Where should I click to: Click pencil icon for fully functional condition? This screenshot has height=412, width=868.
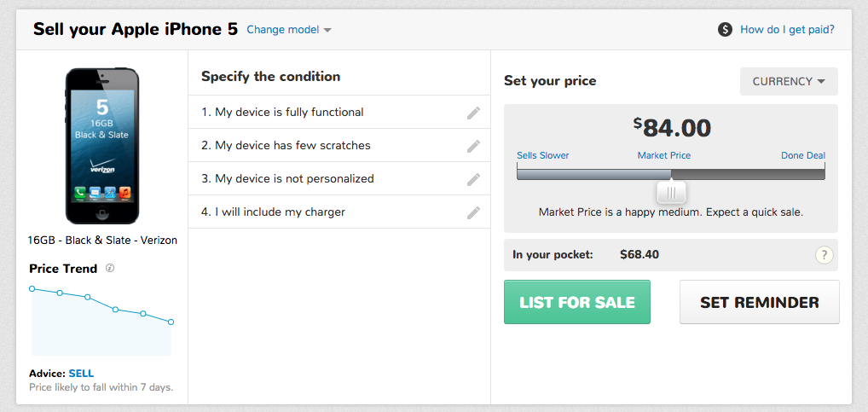[x=474, y=113]
